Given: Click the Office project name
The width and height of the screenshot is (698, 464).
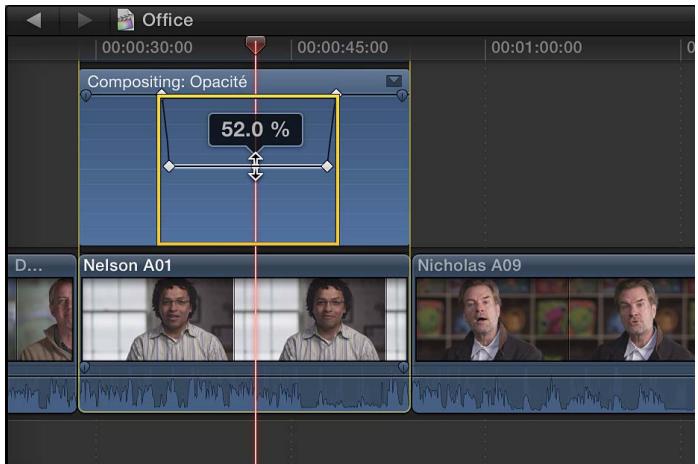Looking at the screenshot, I should [167, 20].
